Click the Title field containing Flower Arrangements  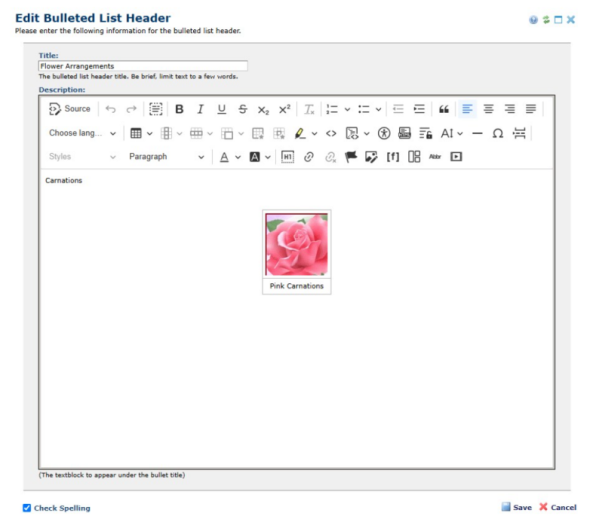pos(143,66)
